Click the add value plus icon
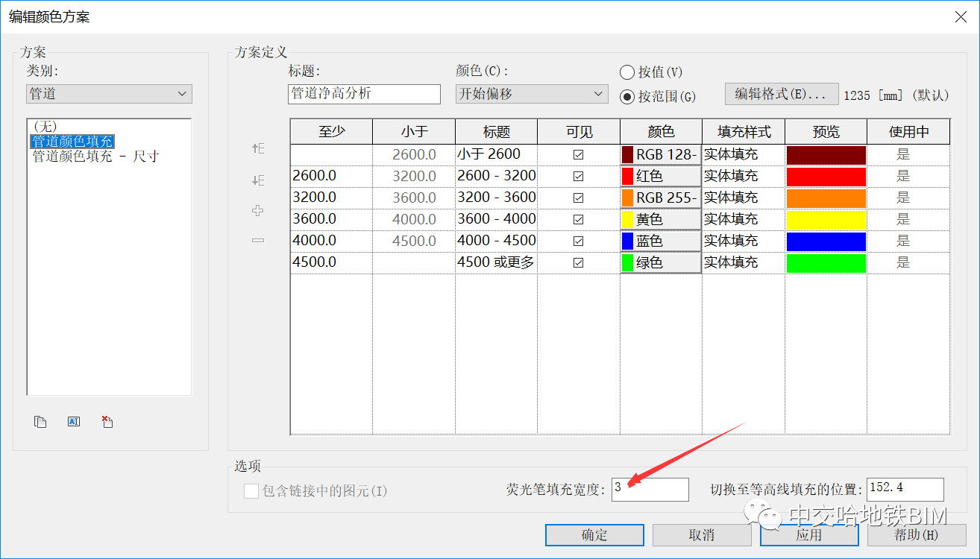The height and width of the screenshot is (559, 980). point(258,211)
